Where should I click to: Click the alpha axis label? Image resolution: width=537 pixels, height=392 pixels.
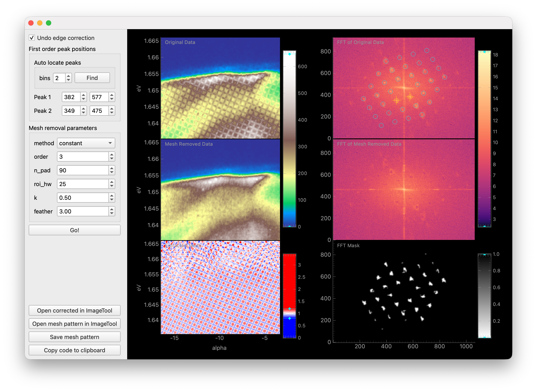click(219, 348)
